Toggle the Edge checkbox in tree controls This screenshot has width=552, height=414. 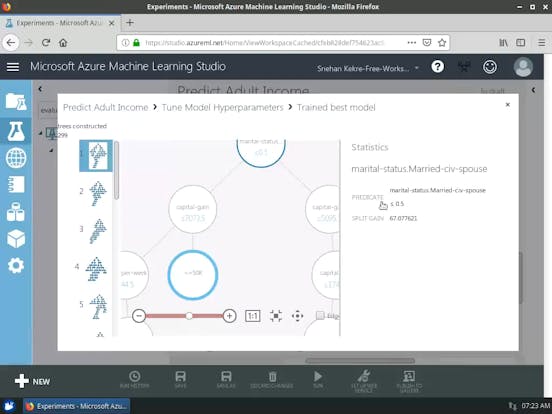[x=320, y=315]
